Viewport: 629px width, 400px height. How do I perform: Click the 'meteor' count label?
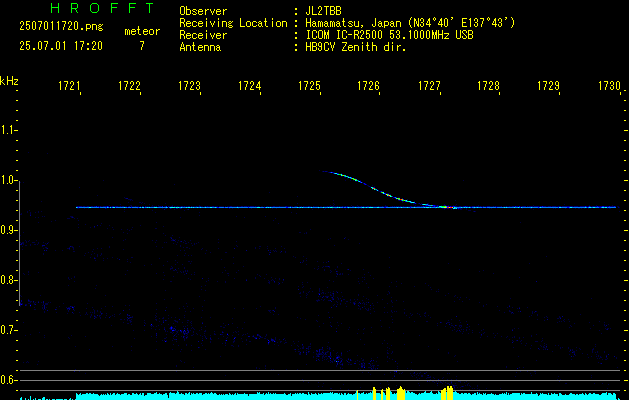[x=142, y=31]
